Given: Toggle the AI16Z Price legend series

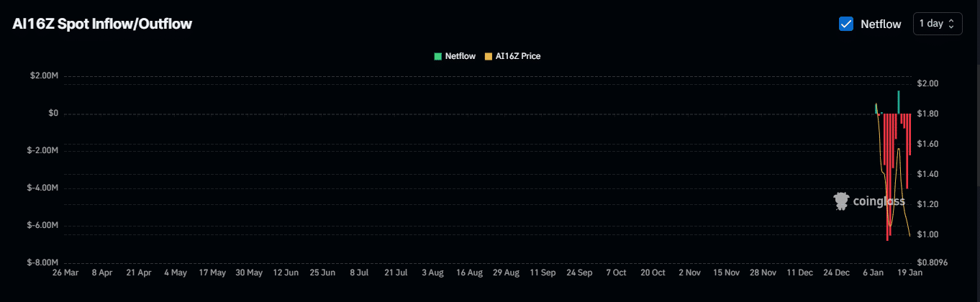Looking at the screenshot, I should tap(513, 56).
